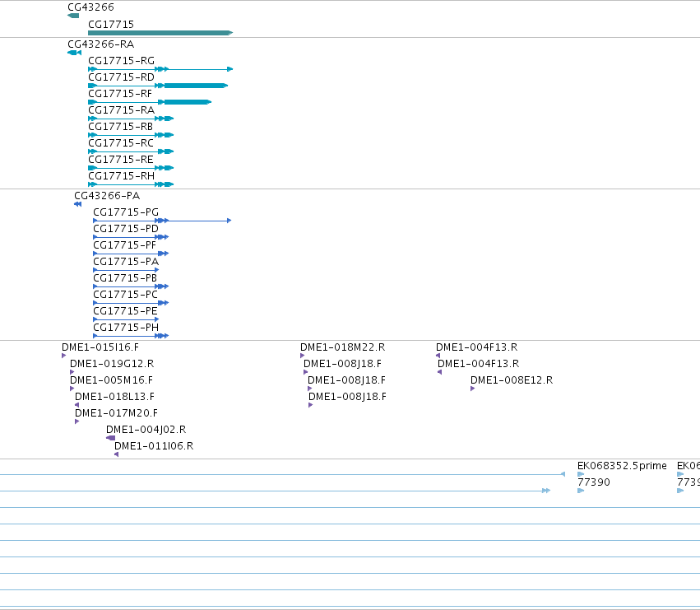This screenshot has height=610, width=700.
Task: Open transcript CG17715-RF label
Action: pyautogui.click(x=119, y=94)
